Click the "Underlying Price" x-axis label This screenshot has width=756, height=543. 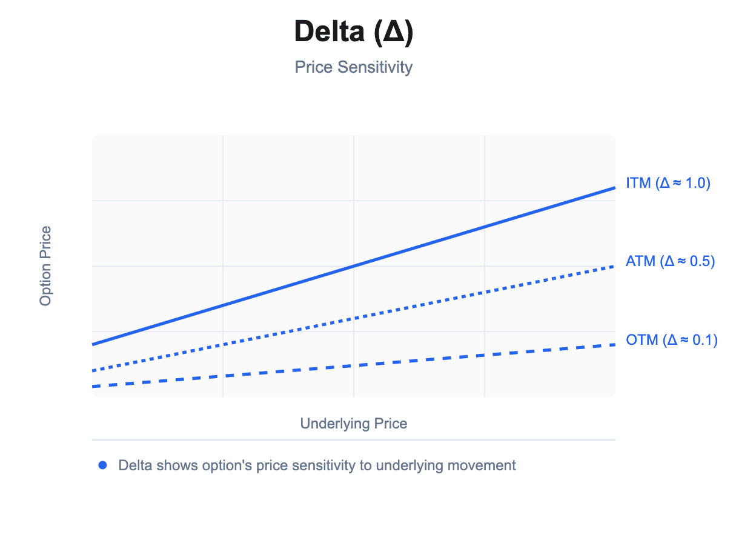click(353, 423)
